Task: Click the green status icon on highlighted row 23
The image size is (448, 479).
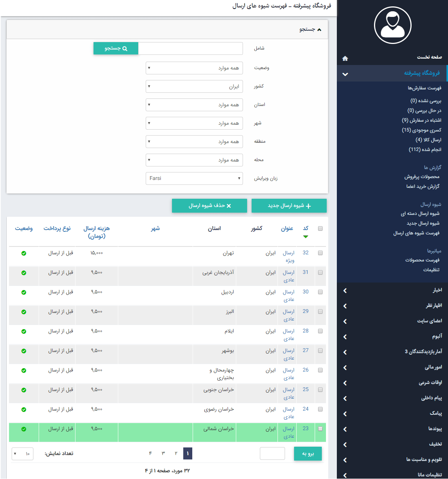Action: tap(24, 429)
